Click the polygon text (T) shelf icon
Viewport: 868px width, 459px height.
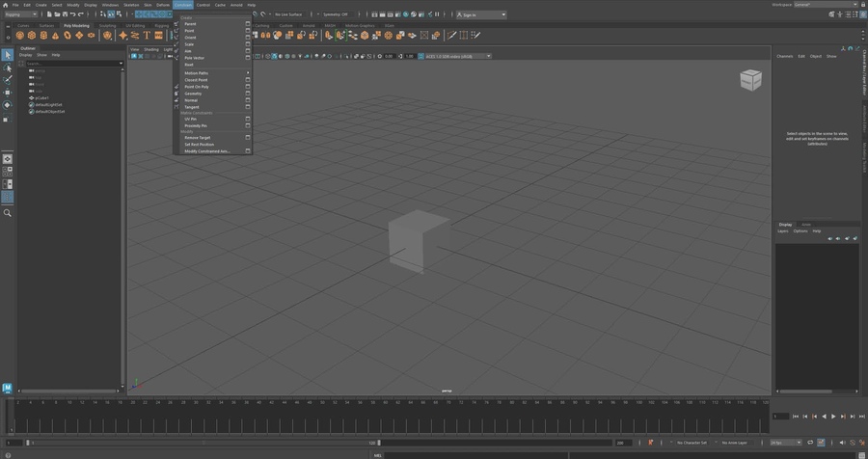147,36
